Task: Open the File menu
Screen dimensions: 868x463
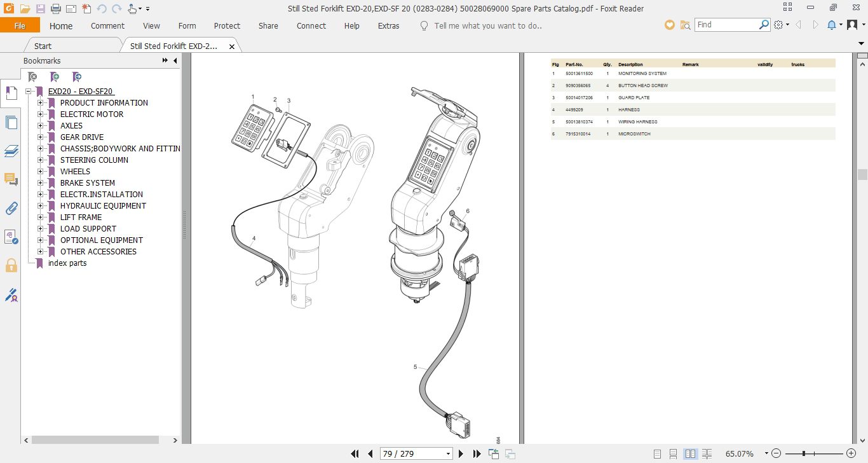Action: pos(20,25)
